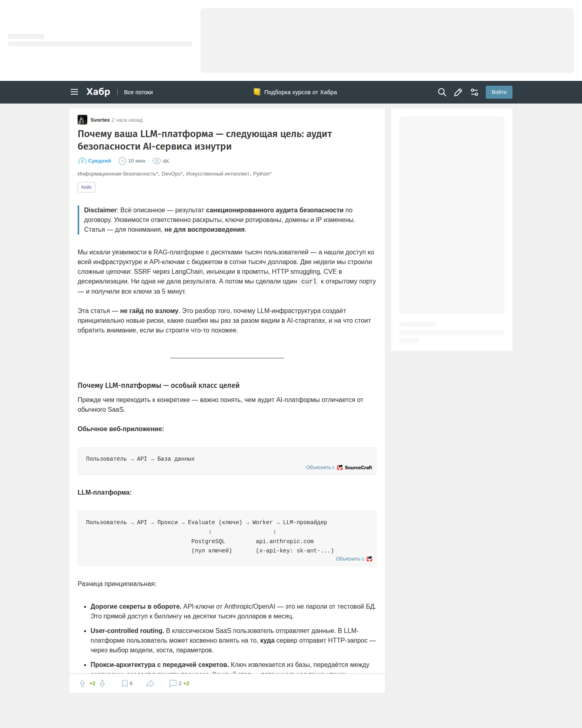The height and width of the screenshot is (728, 582).
Task: Click the bookmark count 8
Action: pos(131,684)
